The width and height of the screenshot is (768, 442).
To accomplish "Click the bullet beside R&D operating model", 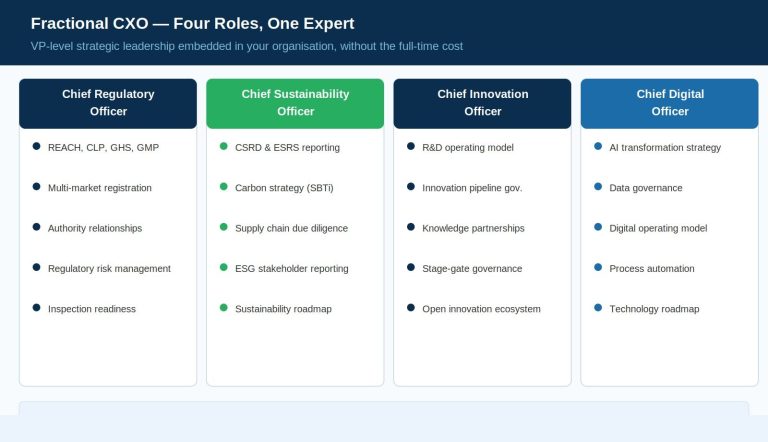I will (411, 146).
